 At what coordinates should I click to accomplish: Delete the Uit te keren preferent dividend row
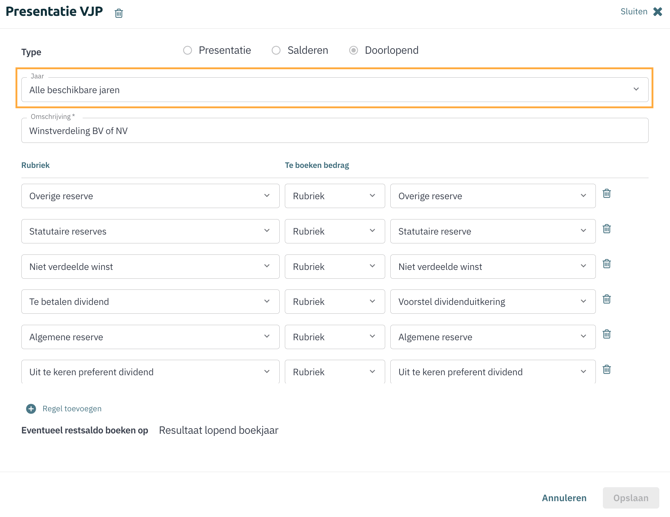(607, 370)
